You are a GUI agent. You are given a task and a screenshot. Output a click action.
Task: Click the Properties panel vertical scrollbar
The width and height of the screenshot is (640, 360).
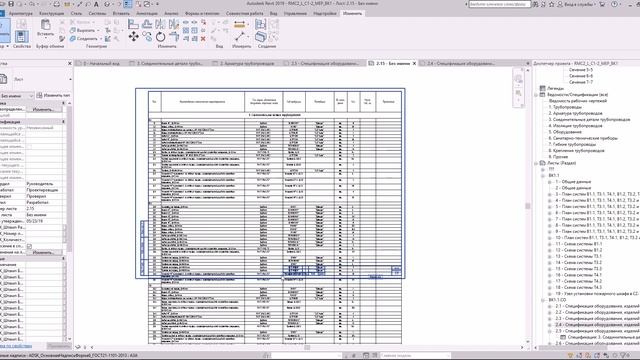click(x=69, y=220)
